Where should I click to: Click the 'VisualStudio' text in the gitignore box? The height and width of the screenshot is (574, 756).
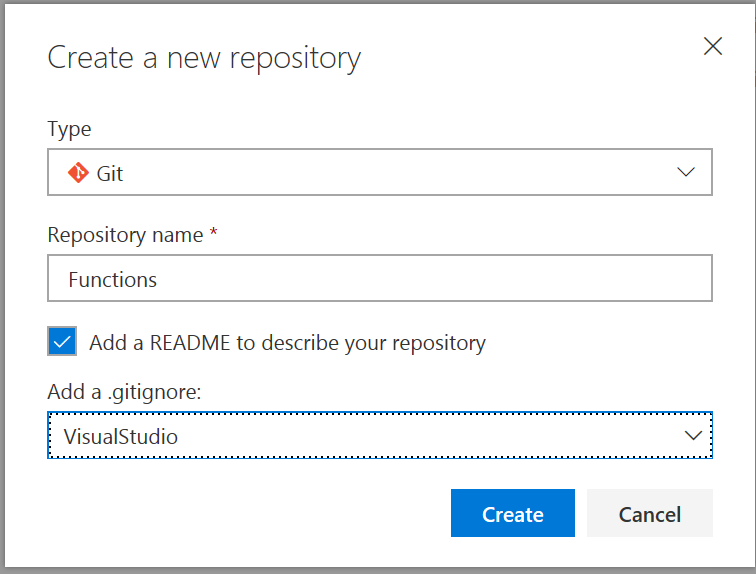[x=121, y=436]
